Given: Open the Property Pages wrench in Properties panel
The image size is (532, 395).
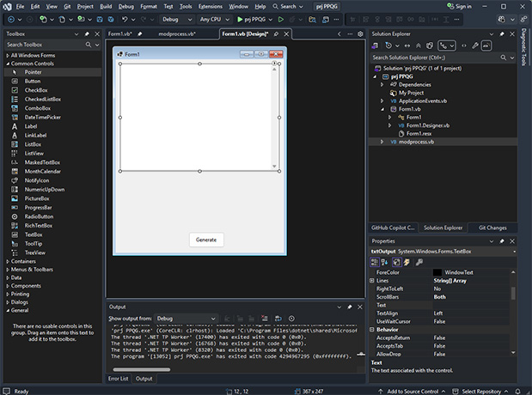Looking at the screenshot, I should 419,262.
